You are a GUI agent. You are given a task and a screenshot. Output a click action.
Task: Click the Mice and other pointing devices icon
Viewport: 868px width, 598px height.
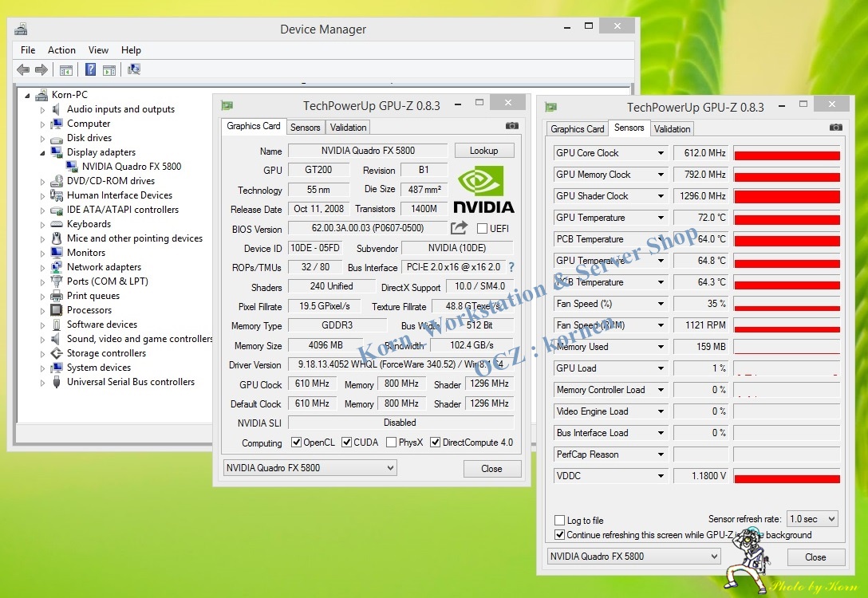pos(57,238)
